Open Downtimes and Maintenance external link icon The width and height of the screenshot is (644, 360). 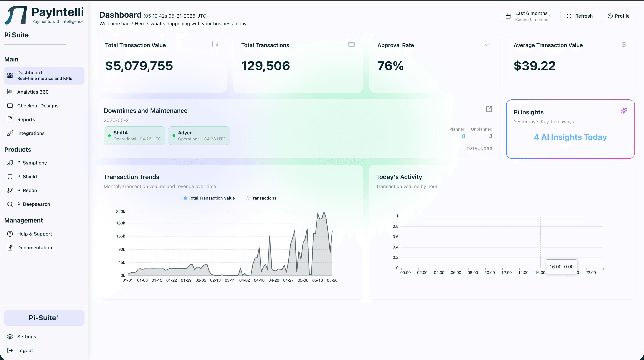click(x=489, y=109)
